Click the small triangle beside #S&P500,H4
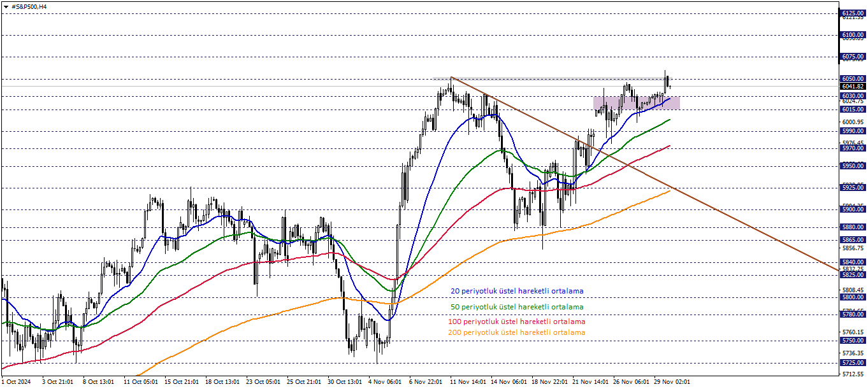 6,6
